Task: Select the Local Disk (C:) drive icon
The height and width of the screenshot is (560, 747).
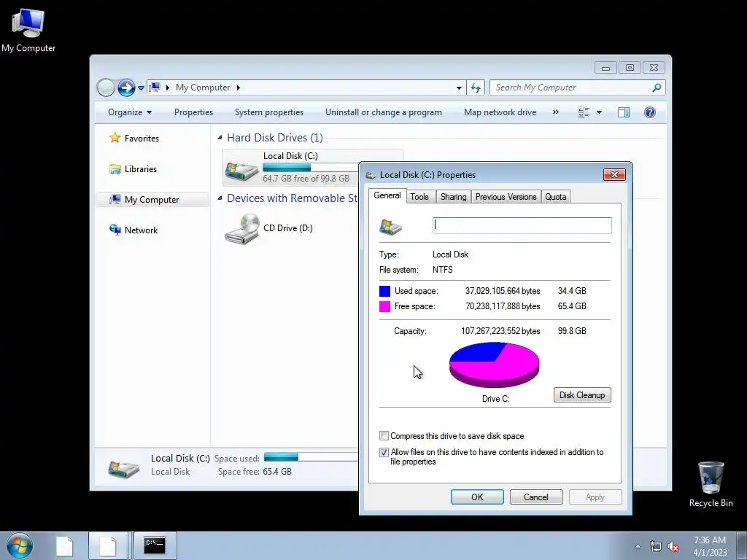Action: [x=241, y=171]
